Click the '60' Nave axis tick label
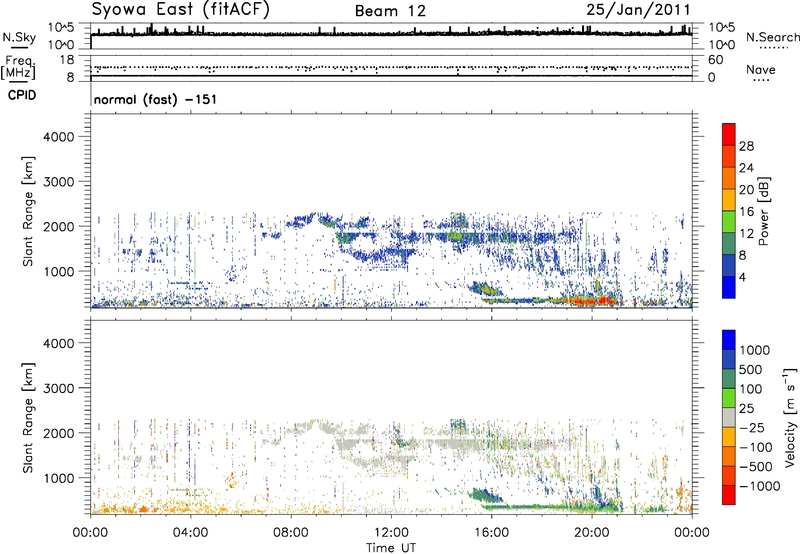This screenshot has height=554, width=800. (x=715, y=60)
